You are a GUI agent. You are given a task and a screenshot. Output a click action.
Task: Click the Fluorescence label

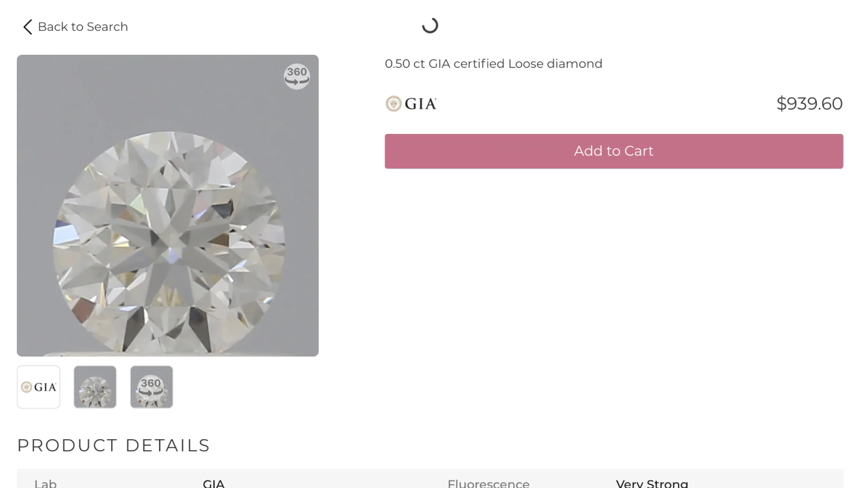[488, 483]
